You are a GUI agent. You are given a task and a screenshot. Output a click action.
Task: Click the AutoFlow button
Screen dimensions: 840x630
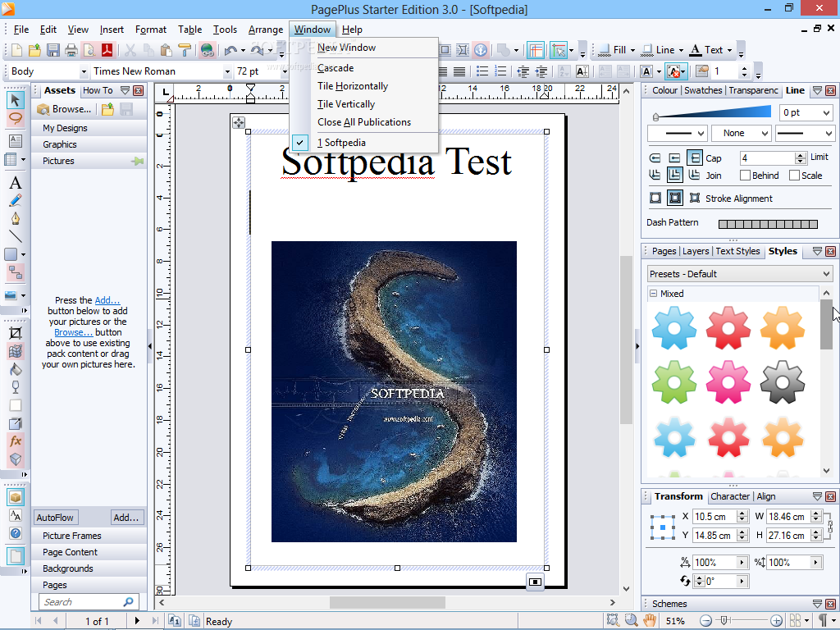click(x=55, y=518)
